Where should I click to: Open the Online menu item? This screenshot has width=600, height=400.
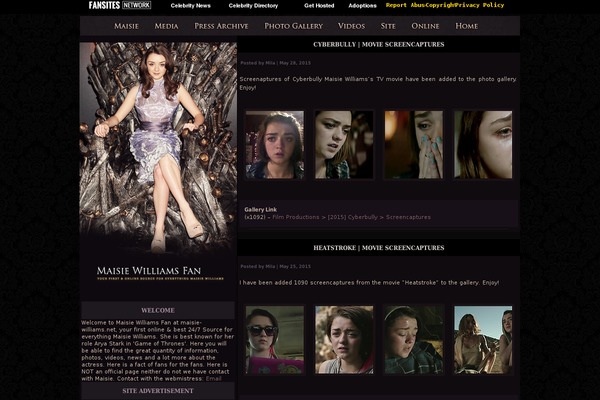[425, 26]
